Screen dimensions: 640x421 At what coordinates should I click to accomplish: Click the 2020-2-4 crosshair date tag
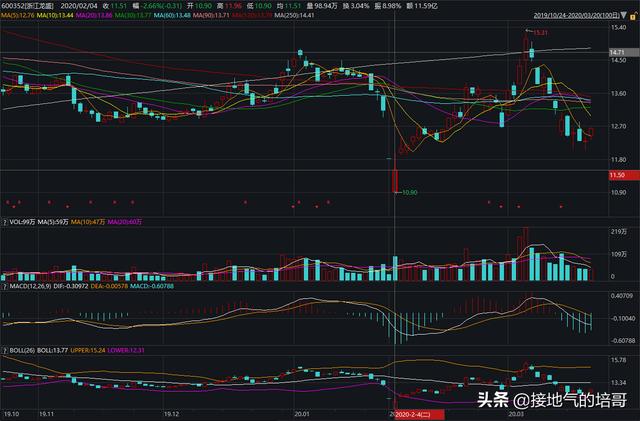coord(420,415)
